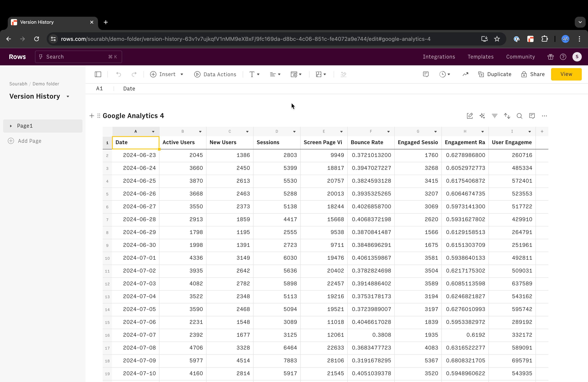Click the chart/analytics icon in toolbar
The image size is (588, 382).
tap(465, 74)
